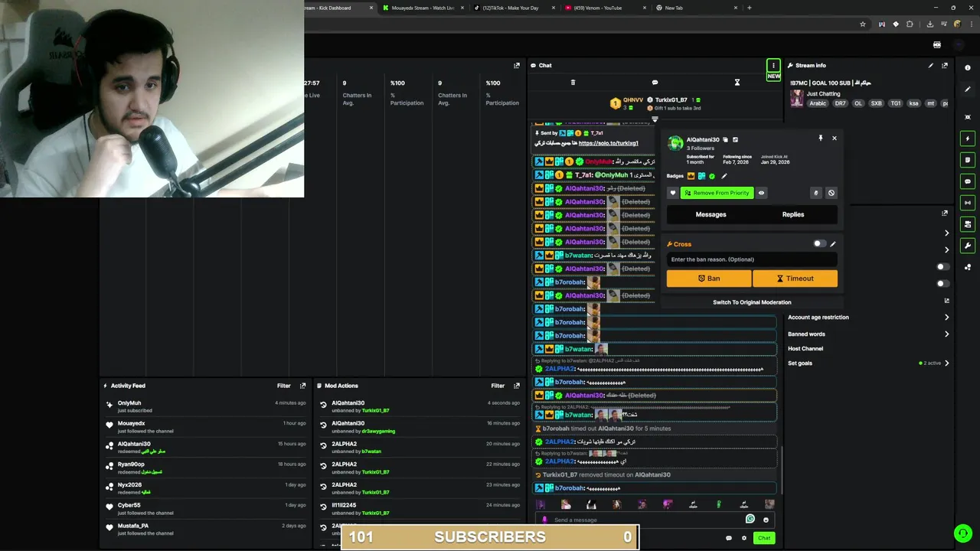Open Mod Actions Filter
Screen dimensions: 980x551
click(498, 386)
